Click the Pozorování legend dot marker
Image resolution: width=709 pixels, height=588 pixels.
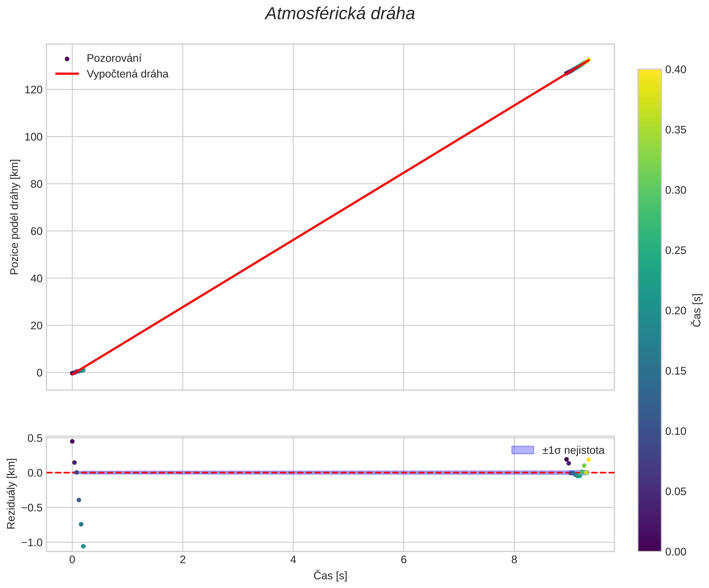tap(67, 59)
